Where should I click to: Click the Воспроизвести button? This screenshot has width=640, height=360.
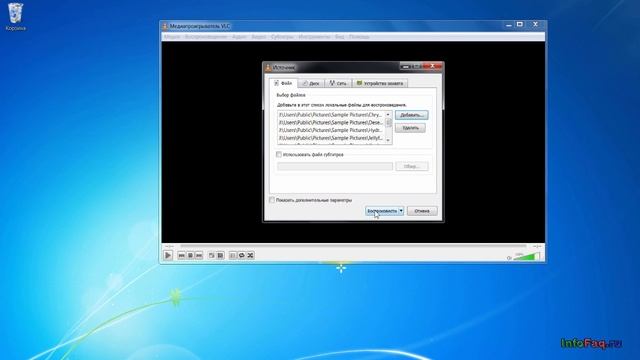[382, 211]
